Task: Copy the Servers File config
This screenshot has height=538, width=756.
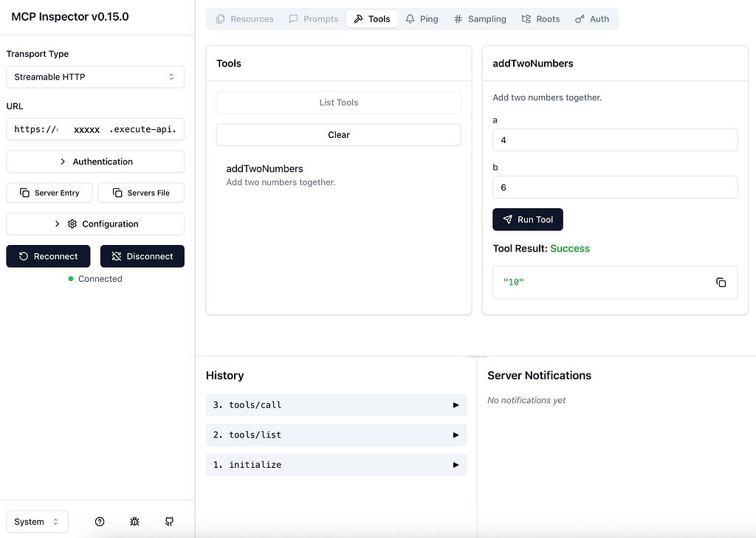Action: click(x=141, y=193)
